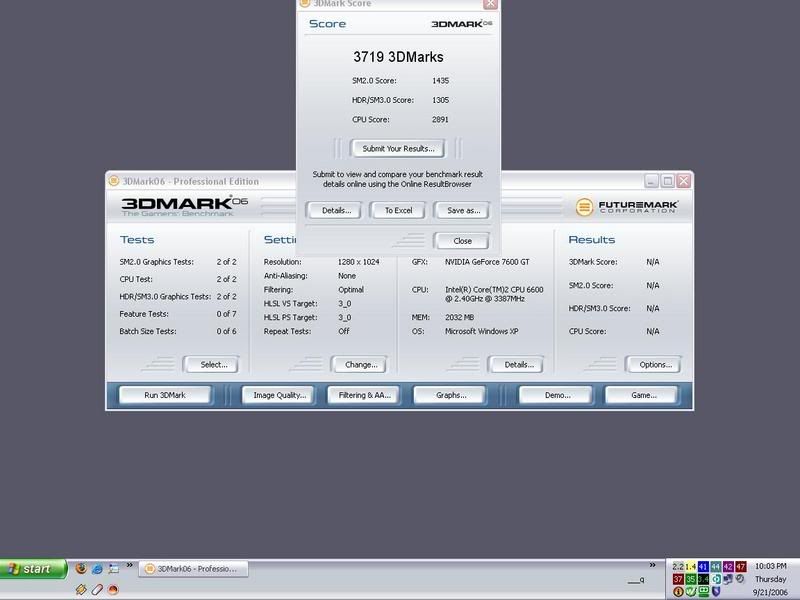The image size is (800, 600).
Task: Click the 3DMark06 logo in main window
Action: pos(184,206)
